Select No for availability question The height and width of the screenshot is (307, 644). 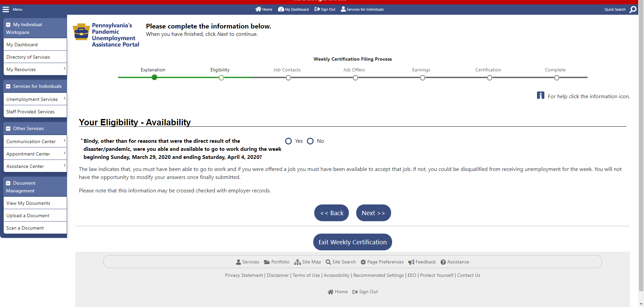[x=310, y=141]
